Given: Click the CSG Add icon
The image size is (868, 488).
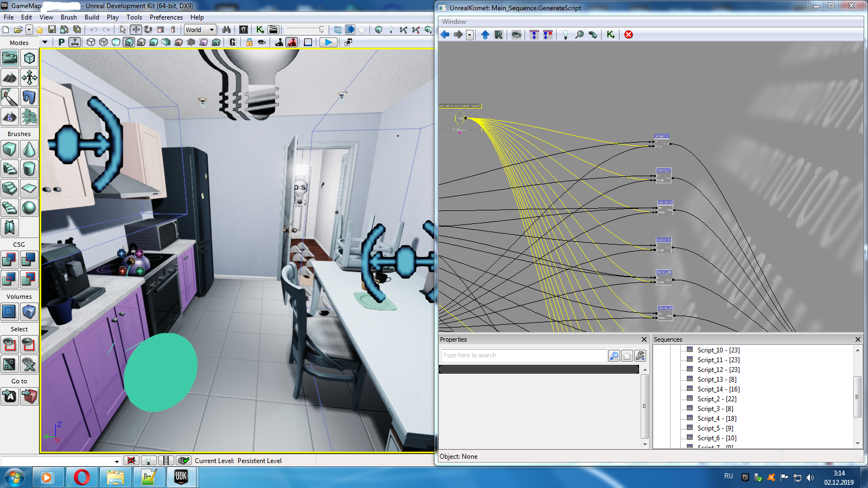Looking at the screenshot, I should 10,260.
